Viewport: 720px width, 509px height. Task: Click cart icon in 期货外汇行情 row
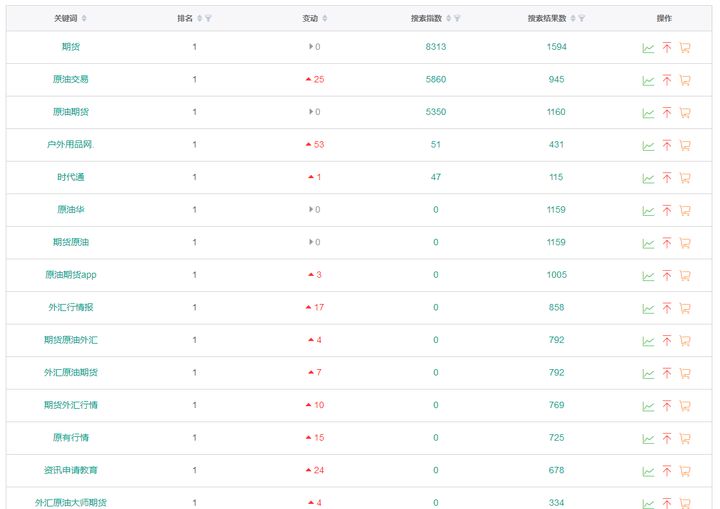pos(685,406)
